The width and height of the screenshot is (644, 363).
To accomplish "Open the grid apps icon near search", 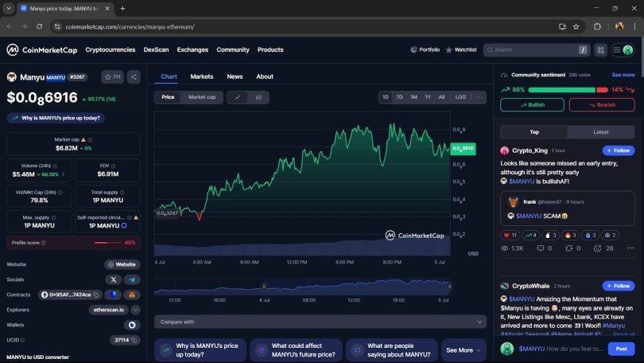I will 600,50.
